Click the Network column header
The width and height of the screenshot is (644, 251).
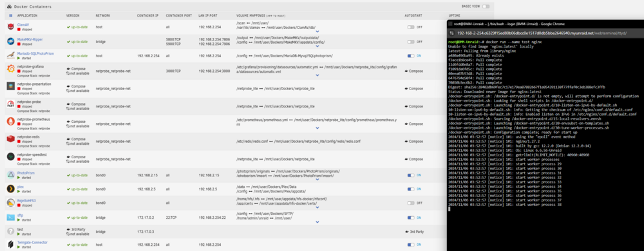click(x=102, y=15)
